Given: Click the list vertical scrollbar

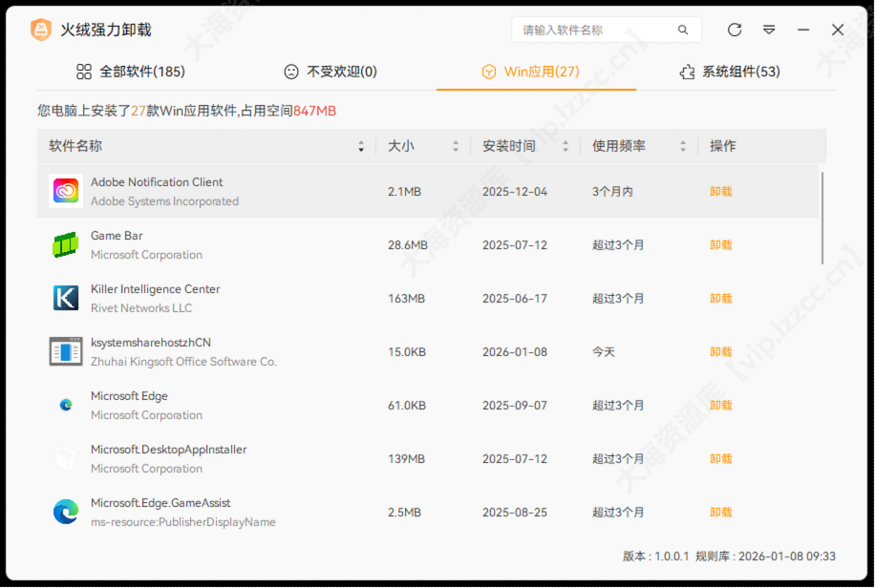Looking at the screenshot, I should pos(822,219).
